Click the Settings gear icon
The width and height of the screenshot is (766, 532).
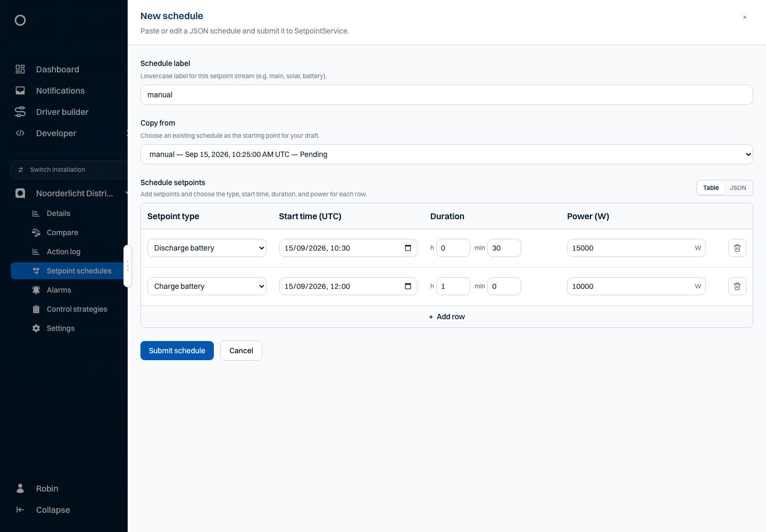click(36, 328)
